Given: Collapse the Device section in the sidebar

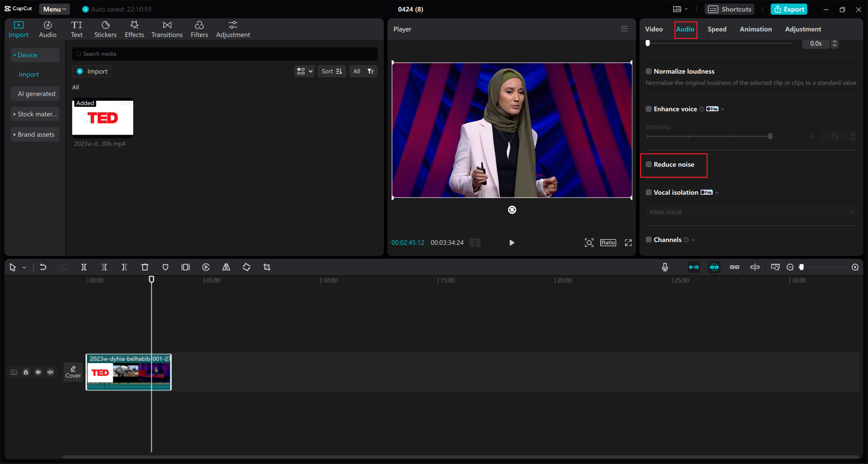Looking at the screenshot, I should click(15, 55).
